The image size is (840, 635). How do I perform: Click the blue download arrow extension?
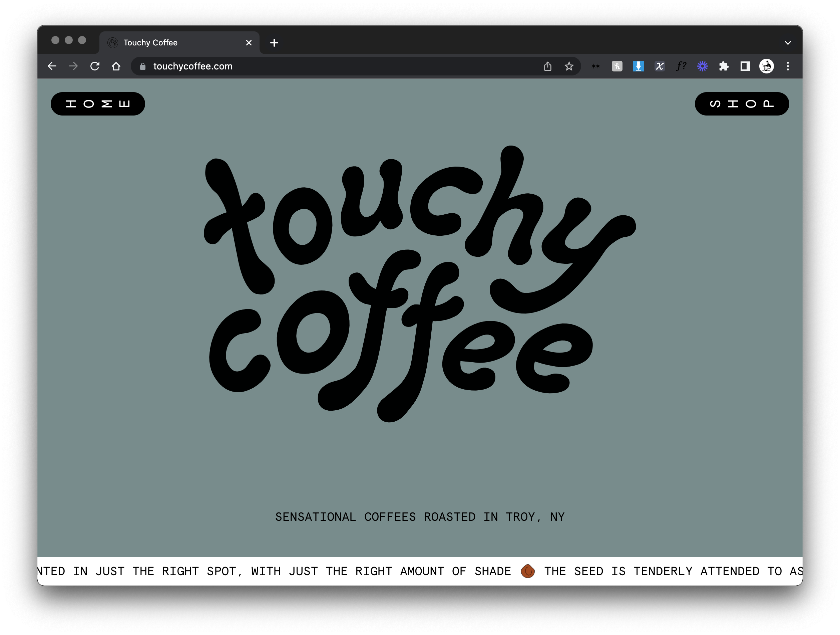click(639, 66)
